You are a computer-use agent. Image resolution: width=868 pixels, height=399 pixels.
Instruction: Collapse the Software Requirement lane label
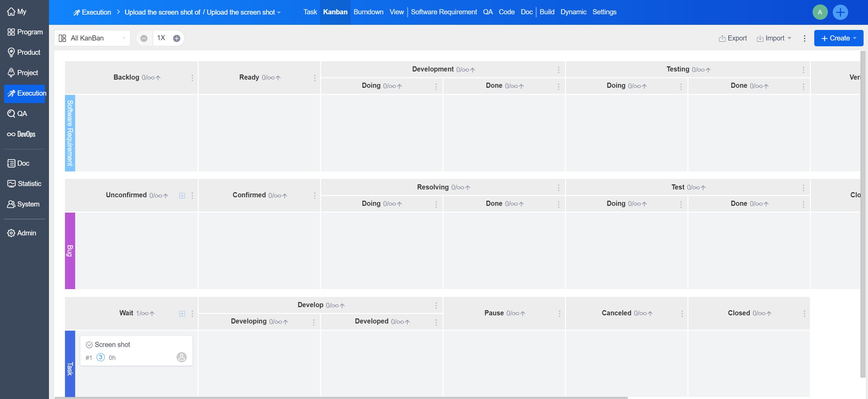pos(70,133)
